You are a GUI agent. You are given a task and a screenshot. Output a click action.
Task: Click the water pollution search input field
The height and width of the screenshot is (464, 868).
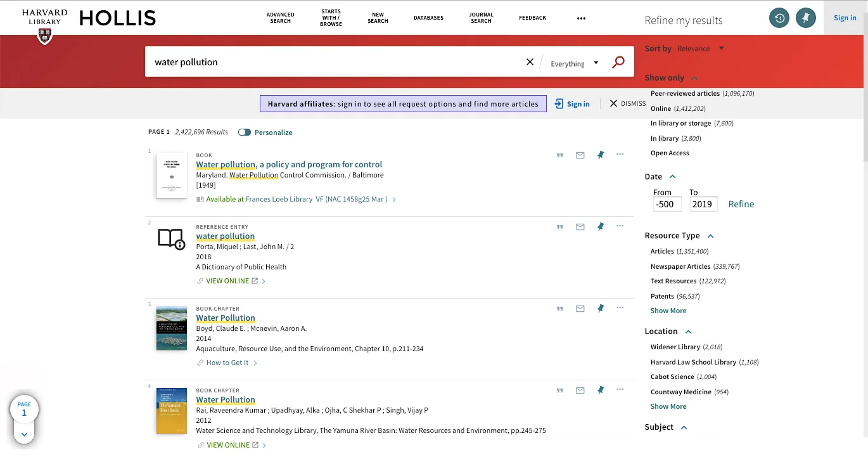click(336, 62)
